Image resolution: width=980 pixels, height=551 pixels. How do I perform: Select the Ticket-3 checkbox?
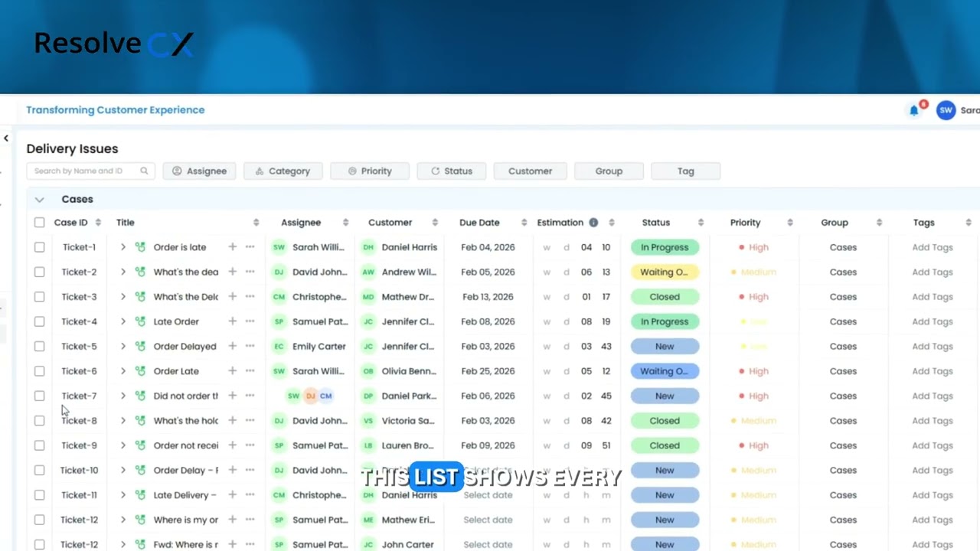39,297
